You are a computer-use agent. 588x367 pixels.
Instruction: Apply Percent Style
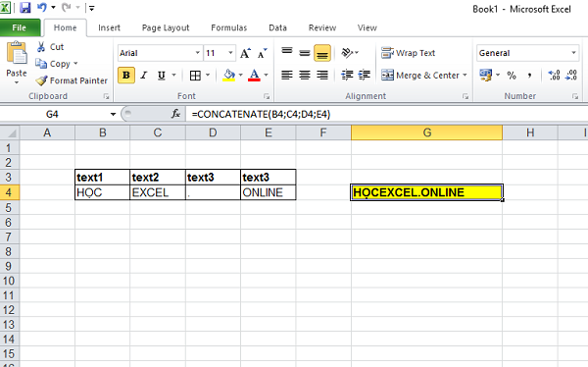click(512, 76)
